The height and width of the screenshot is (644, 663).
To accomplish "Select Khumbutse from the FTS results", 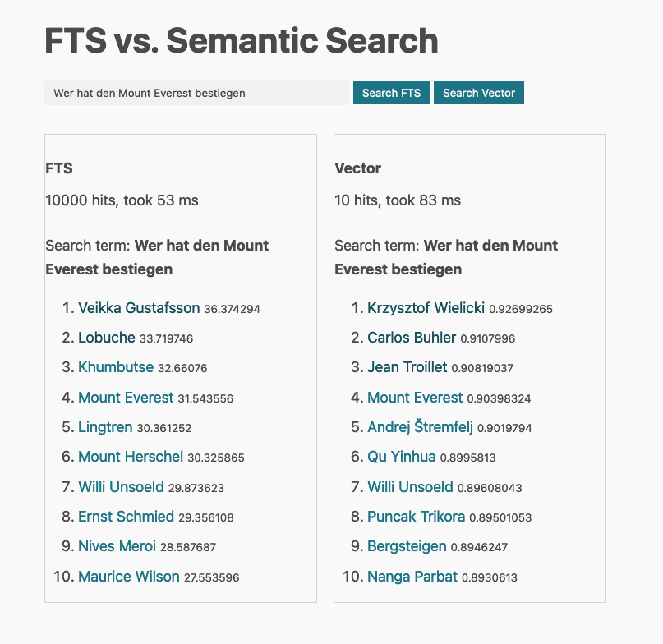I will click(116, 367).
